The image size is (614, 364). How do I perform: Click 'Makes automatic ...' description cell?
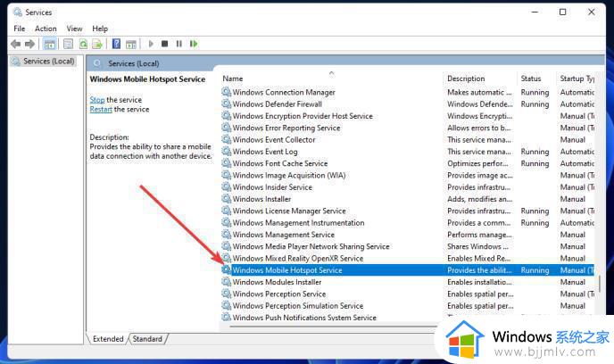[x=479, y=92]
